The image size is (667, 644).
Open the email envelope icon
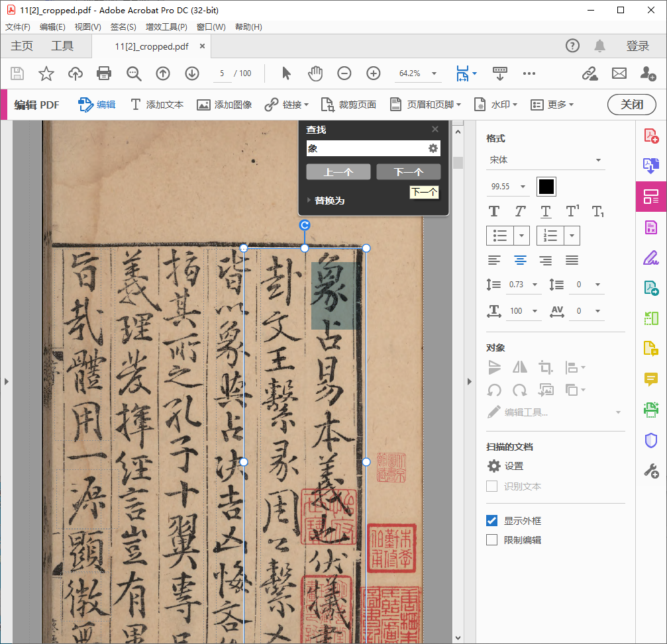coord(619,73)
